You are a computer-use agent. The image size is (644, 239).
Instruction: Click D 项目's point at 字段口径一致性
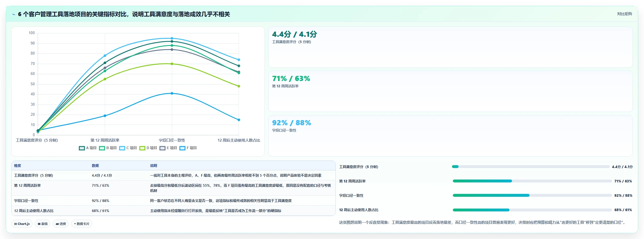point(172,64)
